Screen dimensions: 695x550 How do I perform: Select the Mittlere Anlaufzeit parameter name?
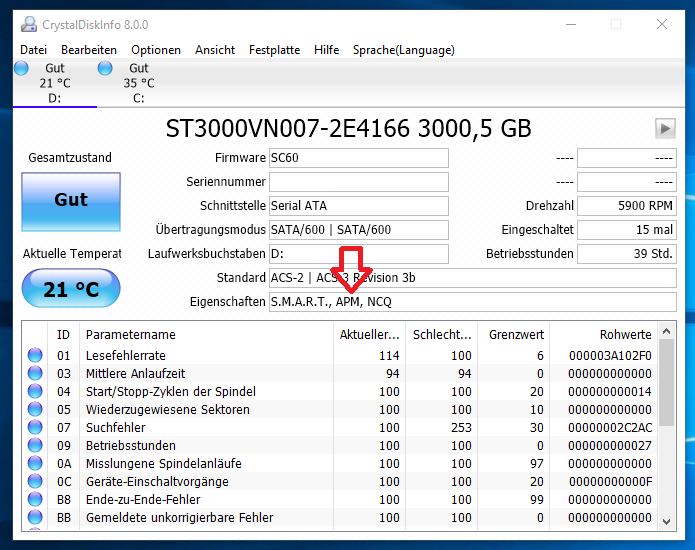(136, 374)
